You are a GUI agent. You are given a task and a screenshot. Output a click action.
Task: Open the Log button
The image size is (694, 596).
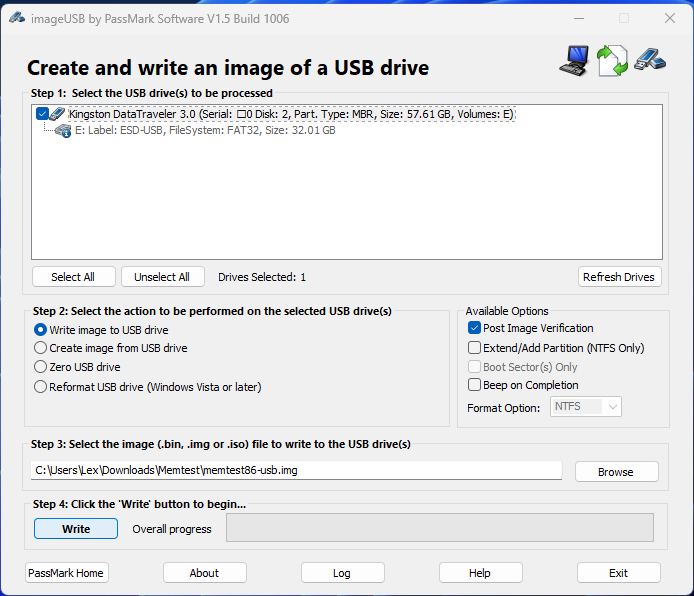coord(342,573)
